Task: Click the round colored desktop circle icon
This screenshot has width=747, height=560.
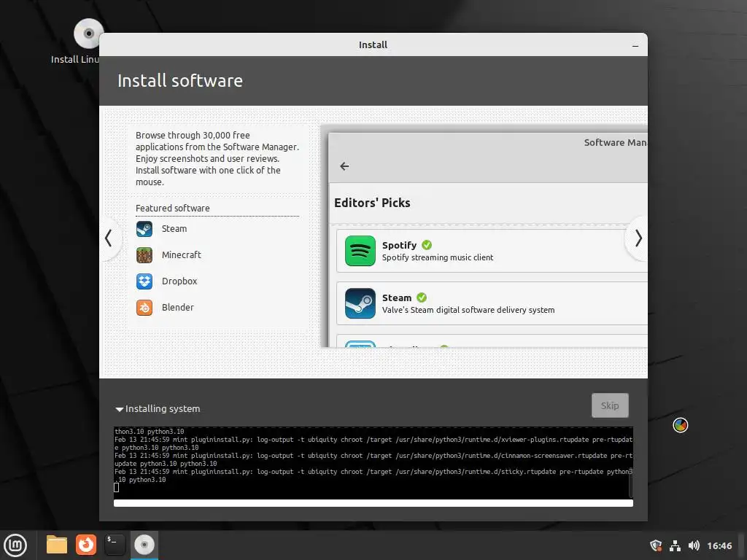Action: click(681, 425)
